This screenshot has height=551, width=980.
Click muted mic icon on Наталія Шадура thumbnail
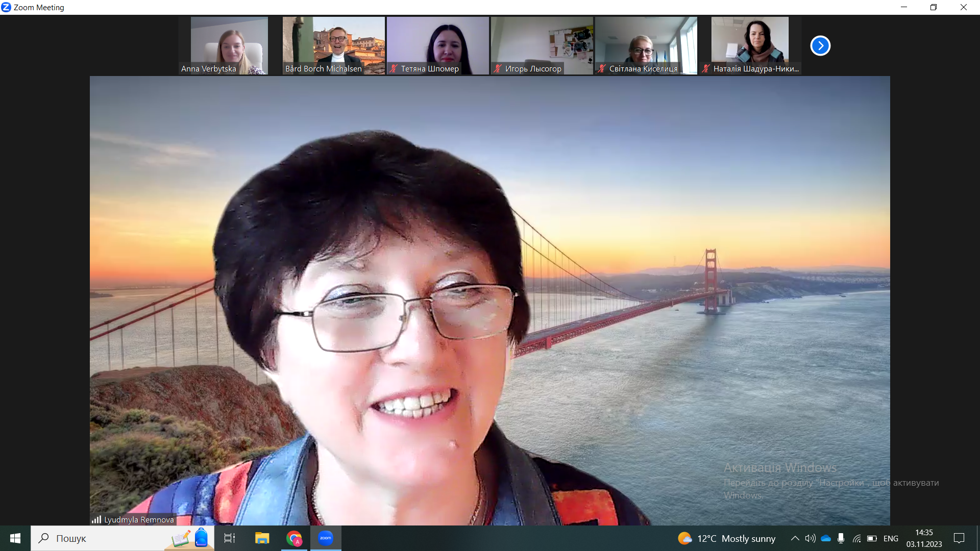coord(706,68)
